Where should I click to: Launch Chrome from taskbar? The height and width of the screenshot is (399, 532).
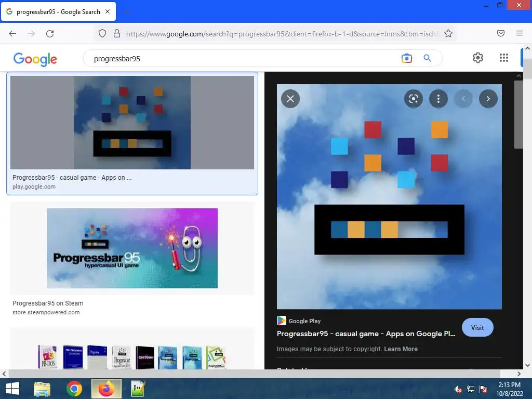[74, 389]
